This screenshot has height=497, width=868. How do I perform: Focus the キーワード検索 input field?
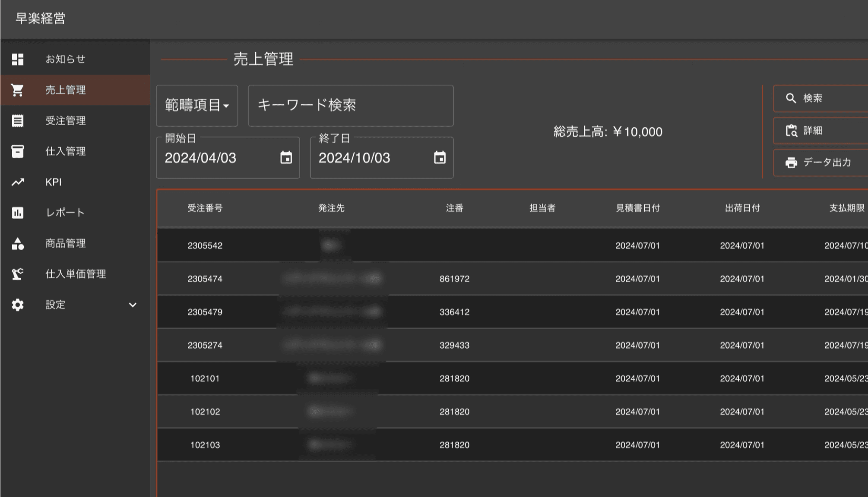[x=351, y=106]
